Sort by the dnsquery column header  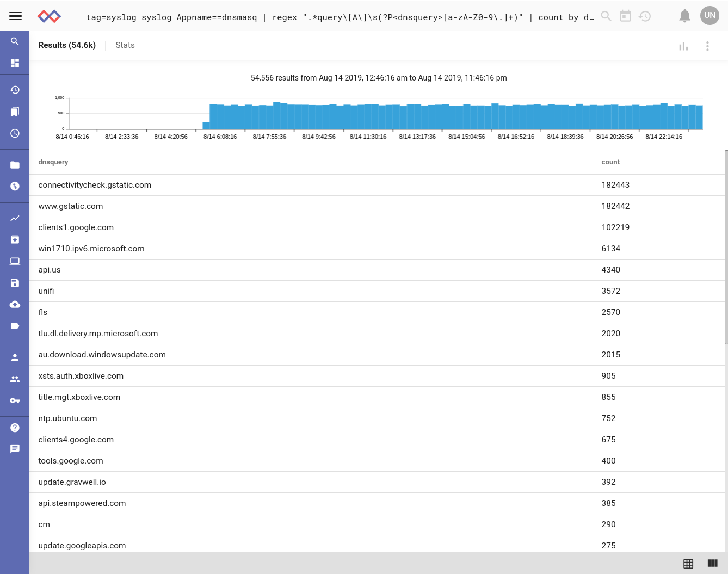(53, 162)
